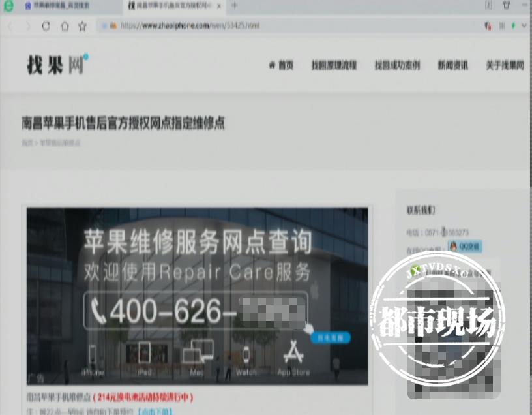
Task: Click the zhaoiphone.com address bar
Action: point(288,25)
